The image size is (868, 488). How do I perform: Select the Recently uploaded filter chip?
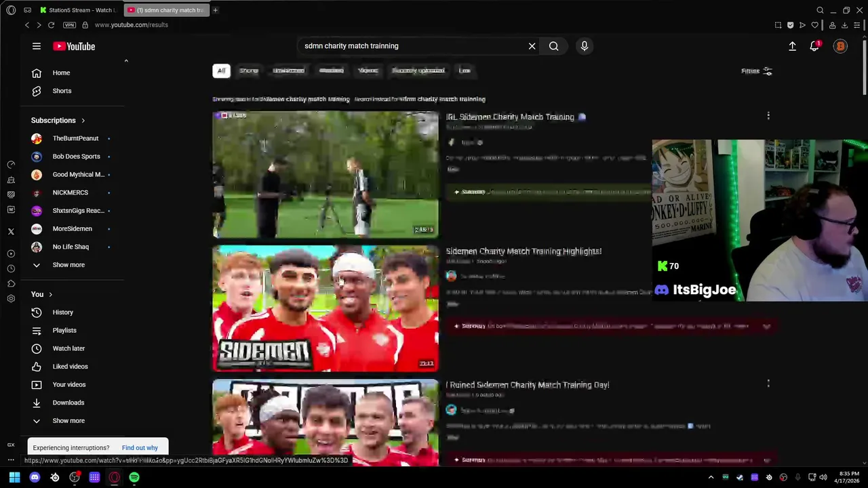tap(418, 70)
